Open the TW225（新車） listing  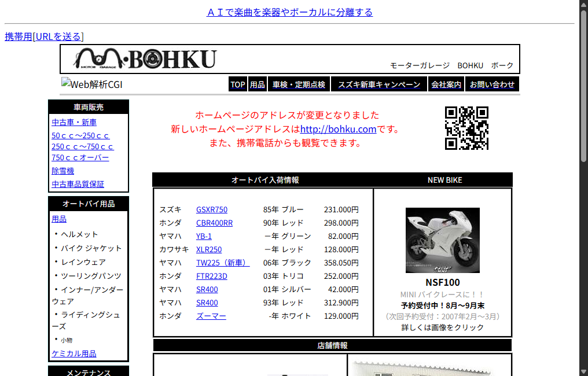point(223,263)
